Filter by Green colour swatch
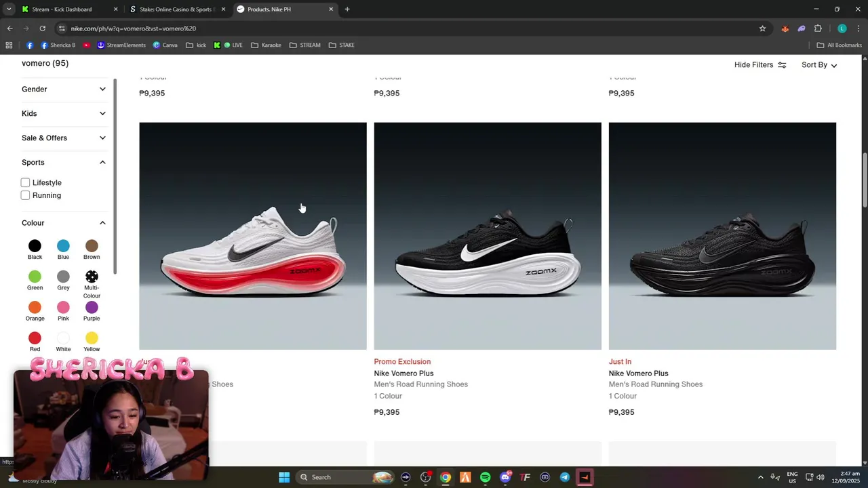 [35, 277]
